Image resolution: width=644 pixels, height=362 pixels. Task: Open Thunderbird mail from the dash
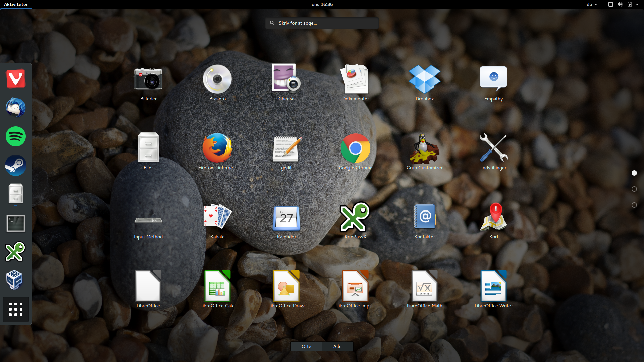point(16,108)
